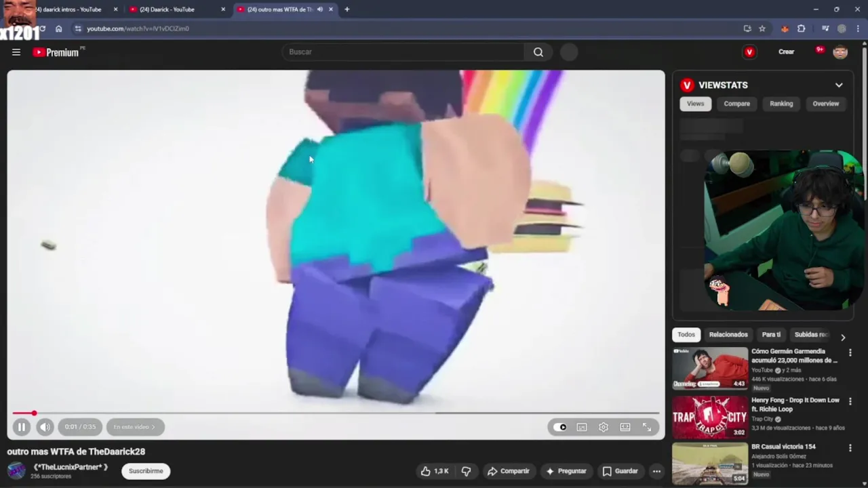Collapse the VIEWSTATS panel

pos(839,85)
